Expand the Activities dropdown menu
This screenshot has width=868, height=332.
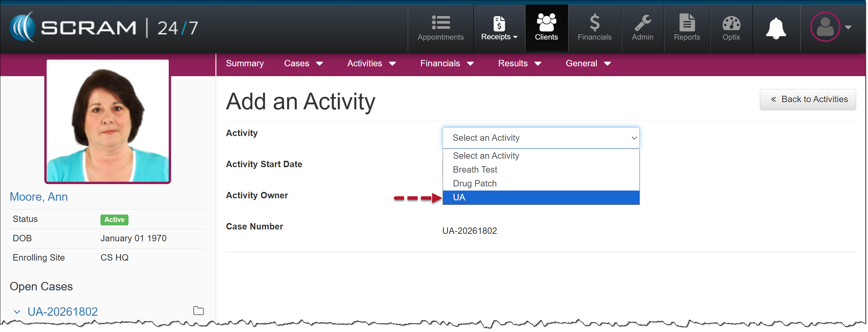click(x=371, y=64)
